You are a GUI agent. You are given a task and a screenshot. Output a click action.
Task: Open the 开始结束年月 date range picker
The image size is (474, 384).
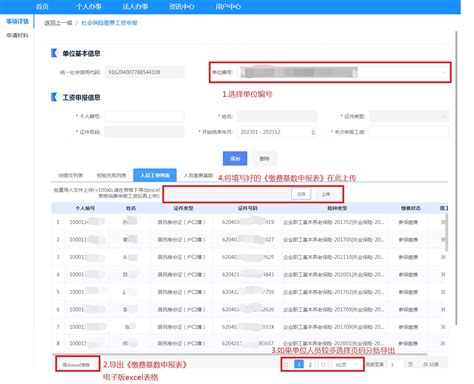click(x=277, y=132)
